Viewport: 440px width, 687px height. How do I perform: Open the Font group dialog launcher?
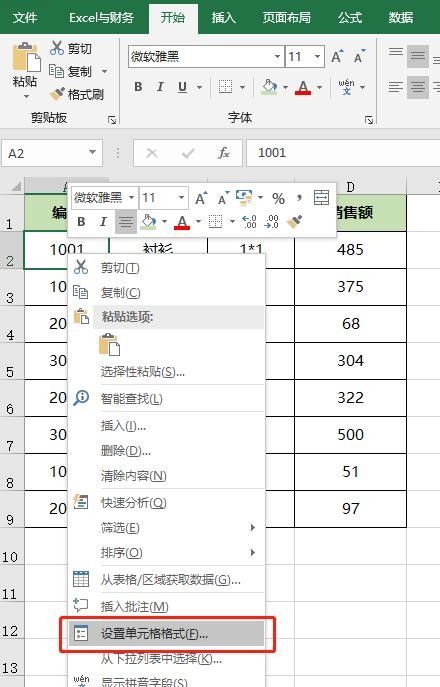pos(369,120)
